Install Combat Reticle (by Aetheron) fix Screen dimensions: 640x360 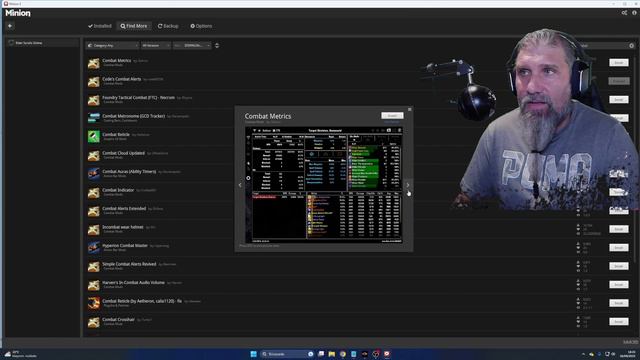[618, 303]
